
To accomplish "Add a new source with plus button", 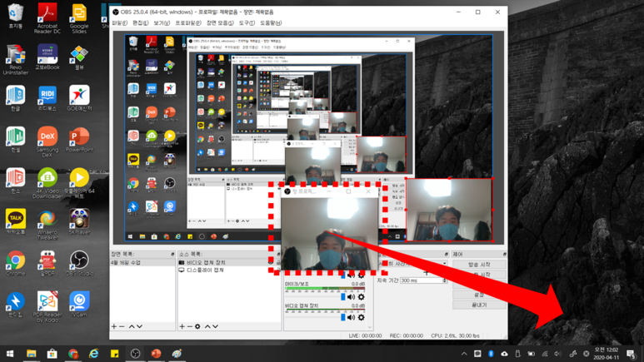I will [182, 326].
